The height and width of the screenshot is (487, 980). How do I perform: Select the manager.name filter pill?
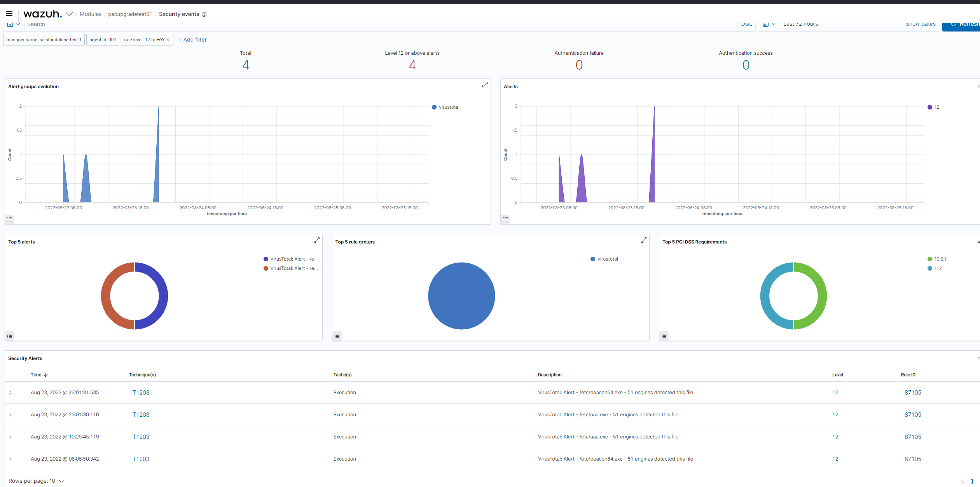coord(44,40)
